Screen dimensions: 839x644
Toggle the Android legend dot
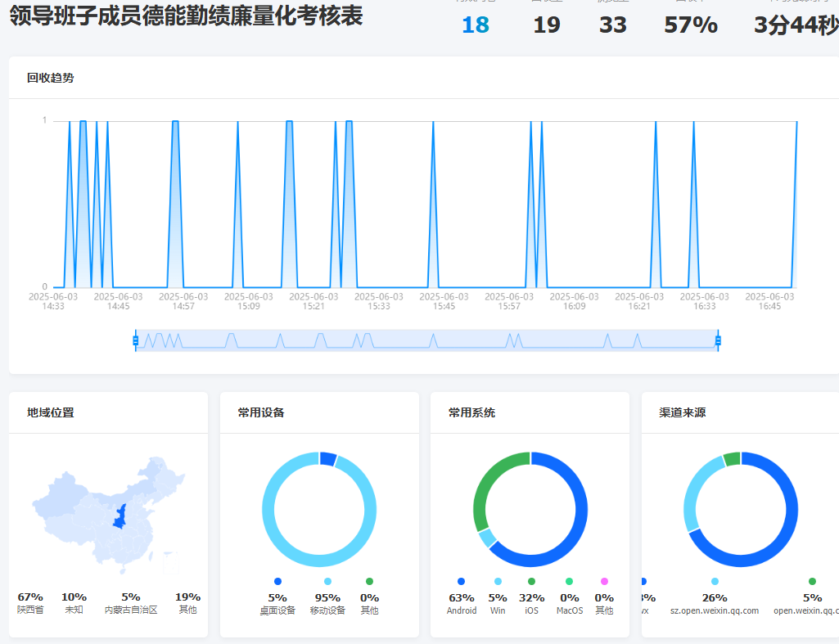(x=461, y=582)
